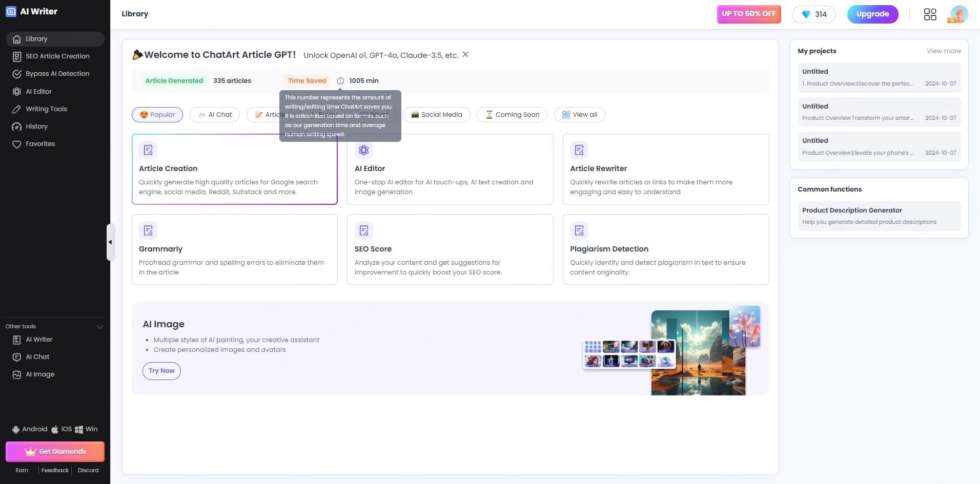Dismiss the welcome unlock message
The width and height of the screenshot is (980, 484).
pyautogui.click(x=465, y=54)
